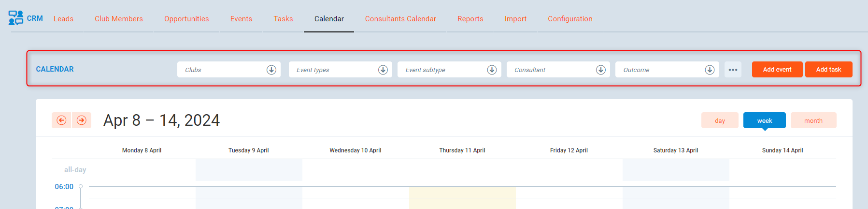Open the Consultants Calendar tab

(x=400, y=19)
